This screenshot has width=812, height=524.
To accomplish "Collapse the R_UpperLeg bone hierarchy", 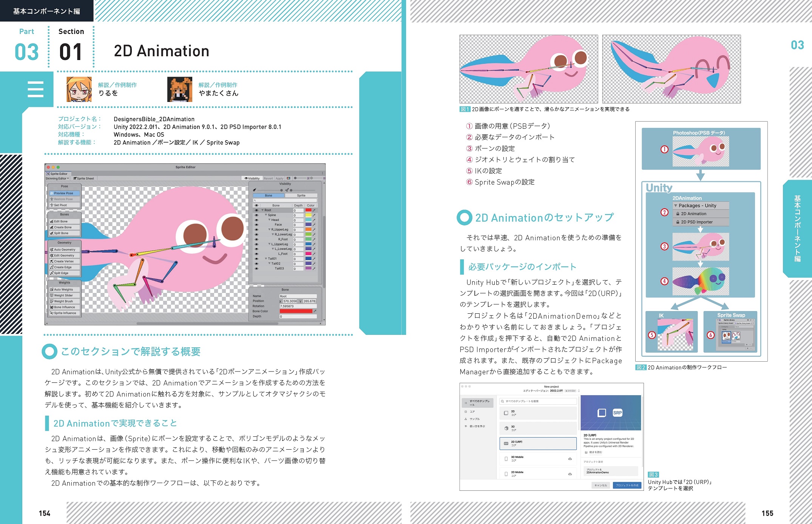I will pos(269,230).
